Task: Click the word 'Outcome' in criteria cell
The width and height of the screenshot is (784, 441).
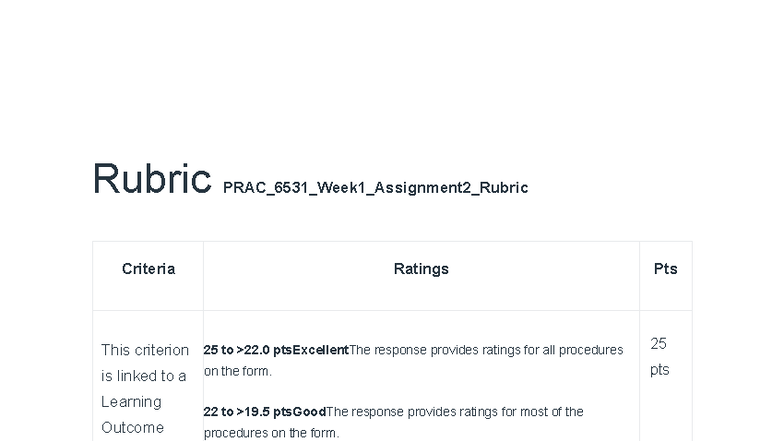Action: pyautogui.click(x=132, y=428)
